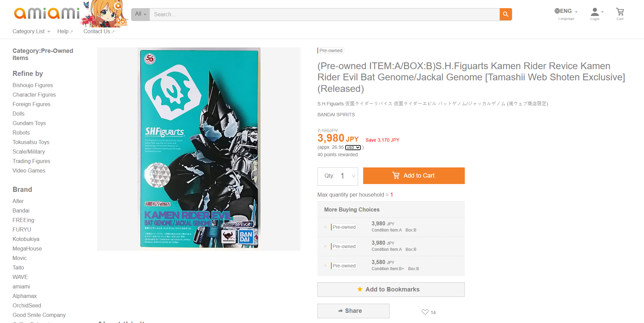Click the orange search magnifier button

505,14
